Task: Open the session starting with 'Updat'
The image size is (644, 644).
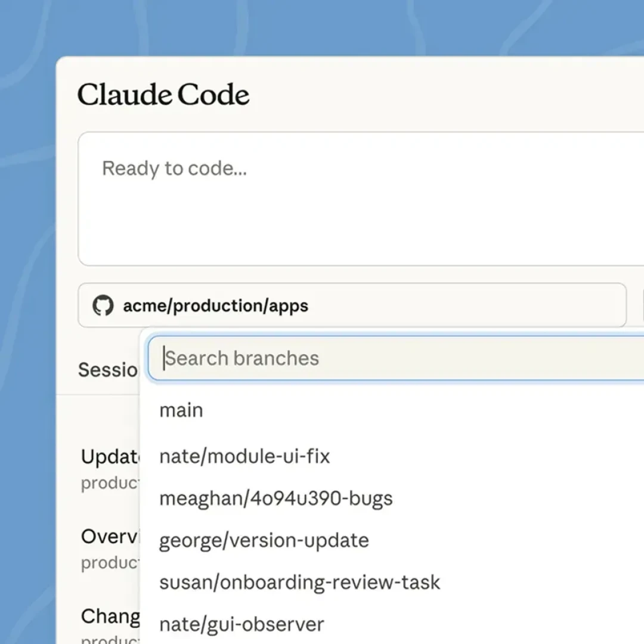Action: coord(110,469)
